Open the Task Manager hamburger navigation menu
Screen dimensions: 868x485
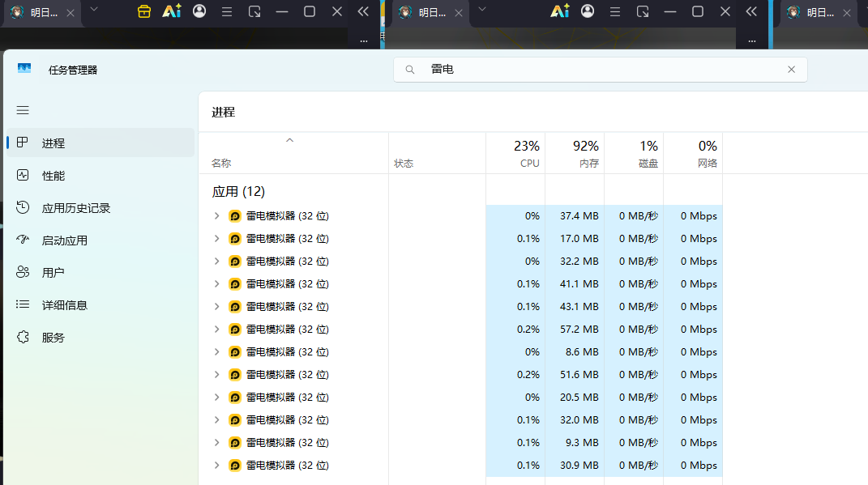tap(23, 110)
